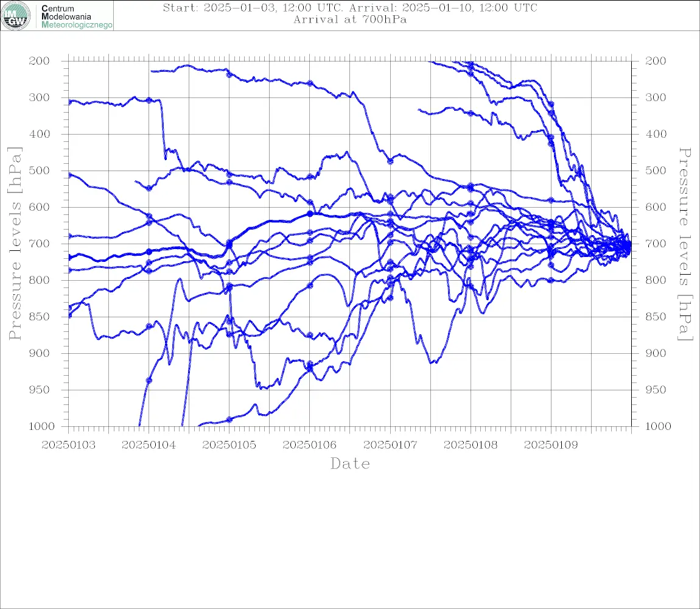Click the right axis 800 label
The image size is (700, 609).
click(656, 280)
